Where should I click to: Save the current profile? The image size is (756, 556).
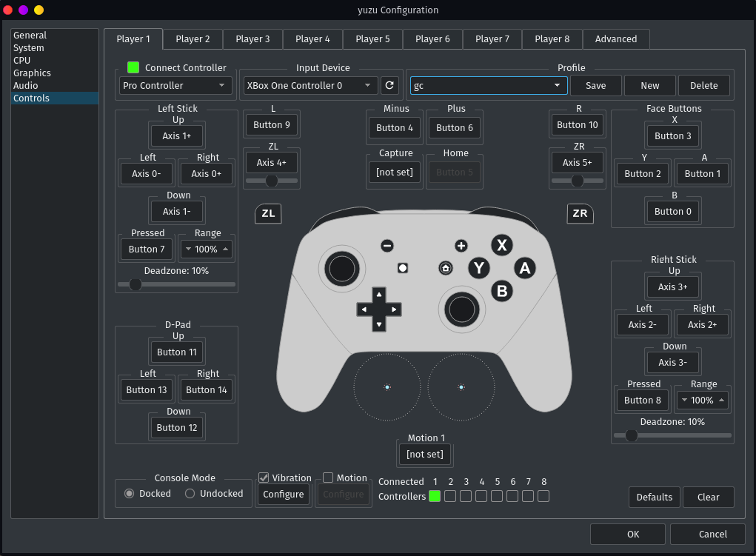[596, 85]
